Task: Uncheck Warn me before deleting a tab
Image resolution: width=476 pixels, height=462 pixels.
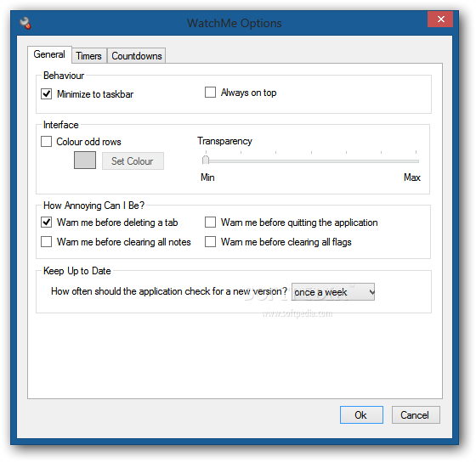Action: pyautogui.click(x=47, y=223)
